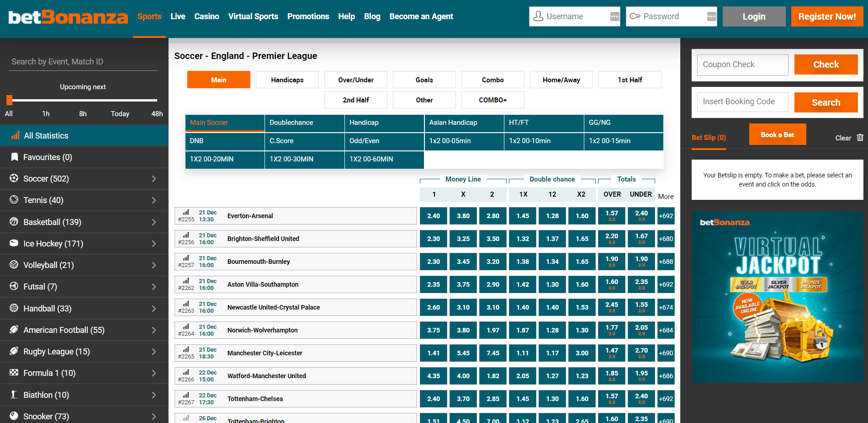The width and height of the screenshot is (868, 423).
Task: Click the Book a Bet button
Action: pos(777,134)
